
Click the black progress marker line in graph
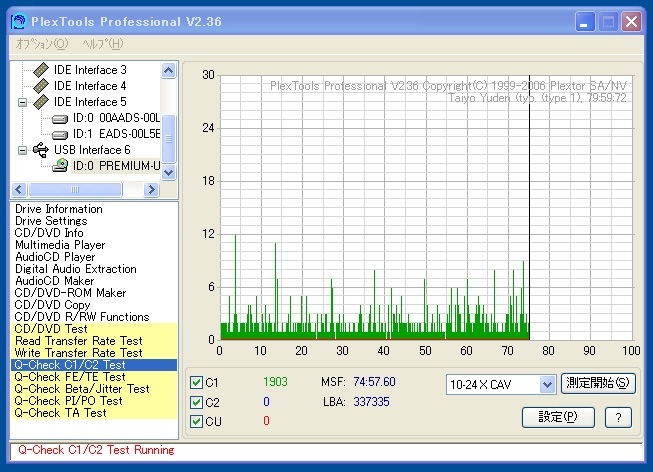(x=529, y=207)
